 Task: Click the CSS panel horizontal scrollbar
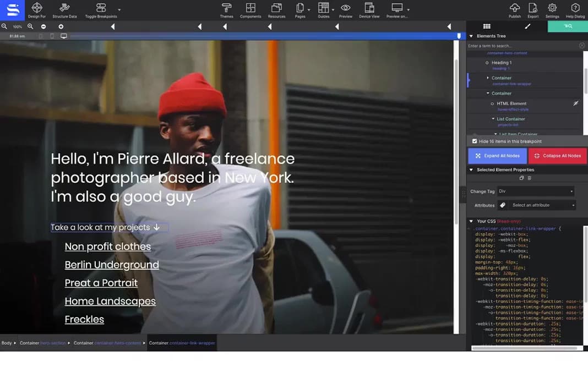click(524, 348)
